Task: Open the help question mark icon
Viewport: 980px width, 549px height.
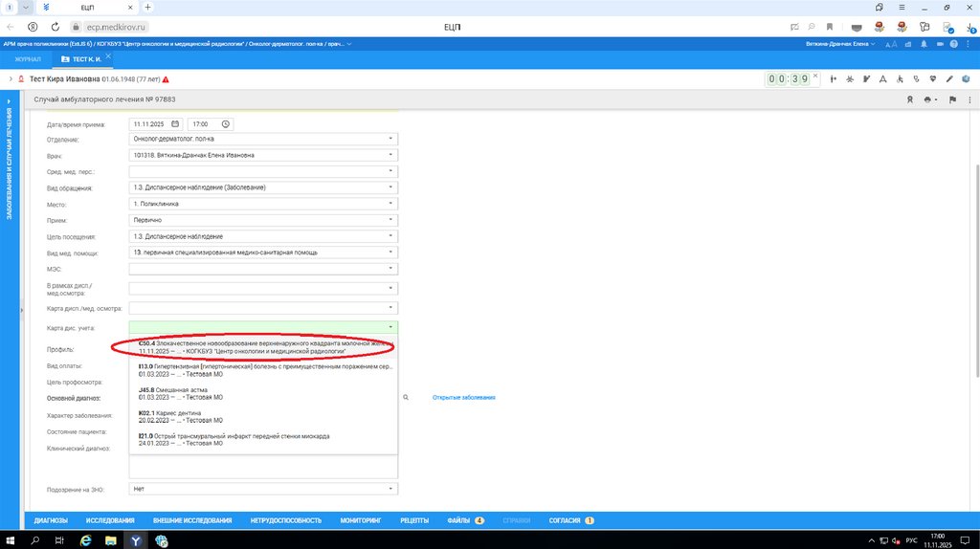Action: 954,44
